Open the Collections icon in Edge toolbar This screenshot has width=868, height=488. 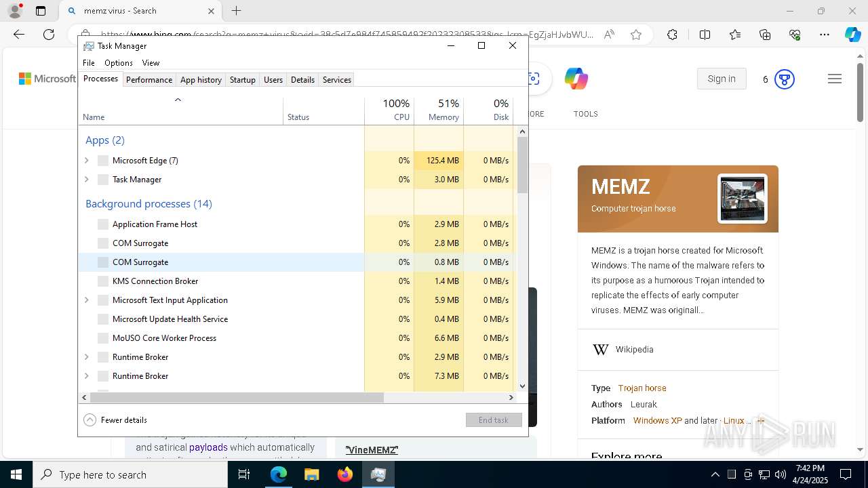(x=765, y=35)
